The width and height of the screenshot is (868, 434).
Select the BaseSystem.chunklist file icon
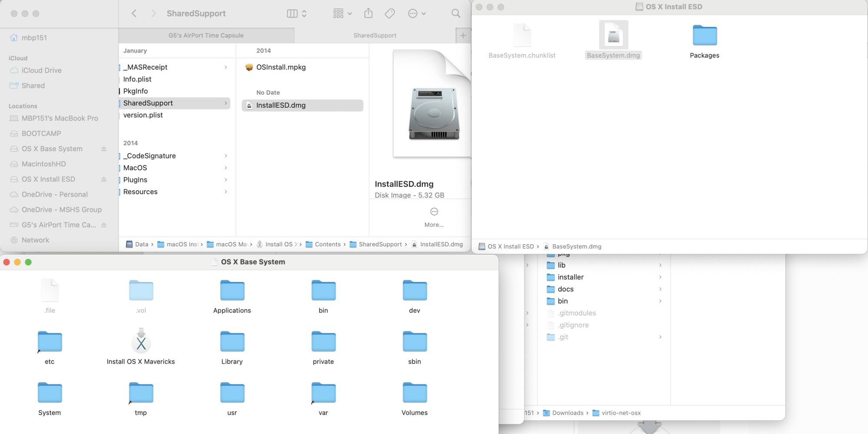coord(522,35)
